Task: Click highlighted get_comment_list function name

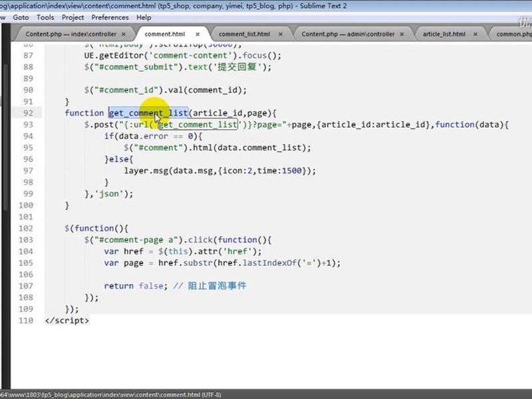Action: pos(148,113)
